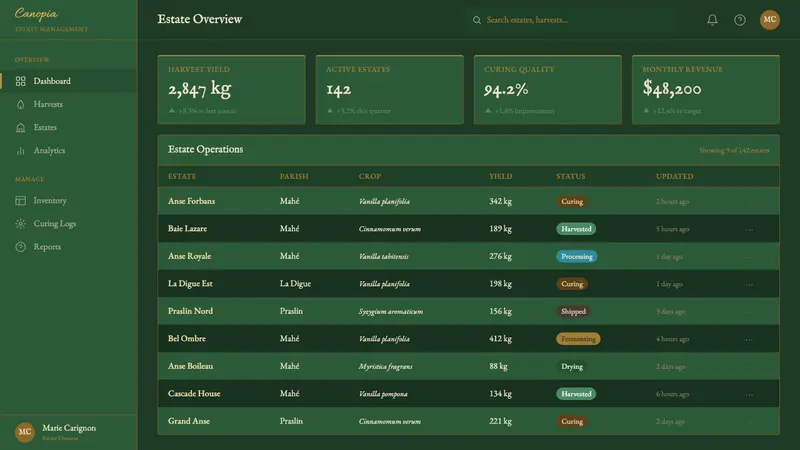Screen dimensions: 800x450
Task: Click the Harvests droplet icon
Action: (20, 104)
